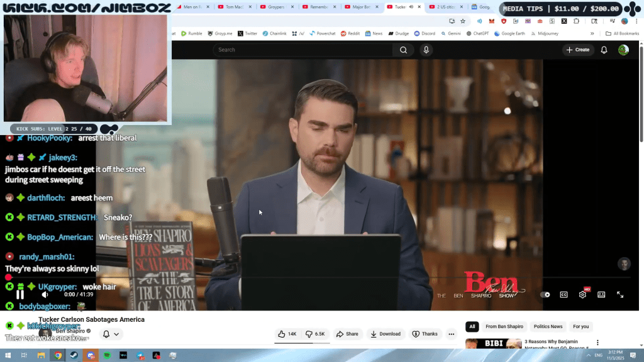Open the more actions menu next to Thanks
The image size is (644, 362).
pos(452,334)
